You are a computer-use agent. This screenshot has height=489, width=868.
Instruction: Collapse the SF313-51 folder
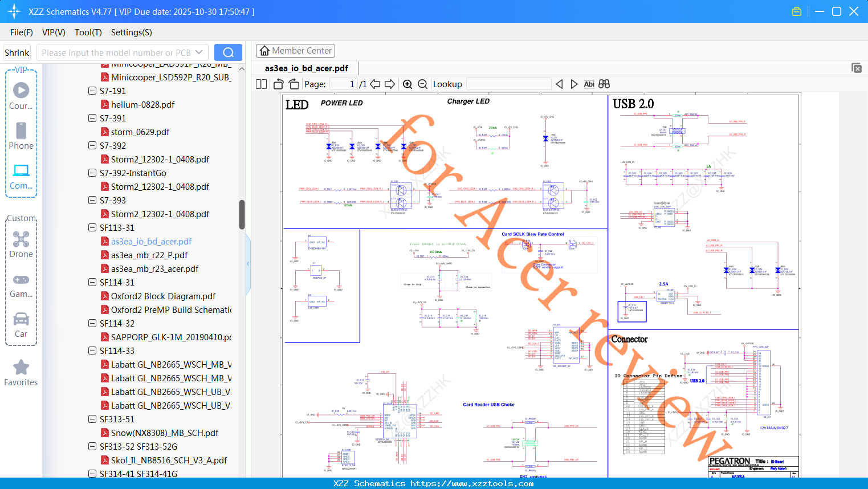click(92, 419)
